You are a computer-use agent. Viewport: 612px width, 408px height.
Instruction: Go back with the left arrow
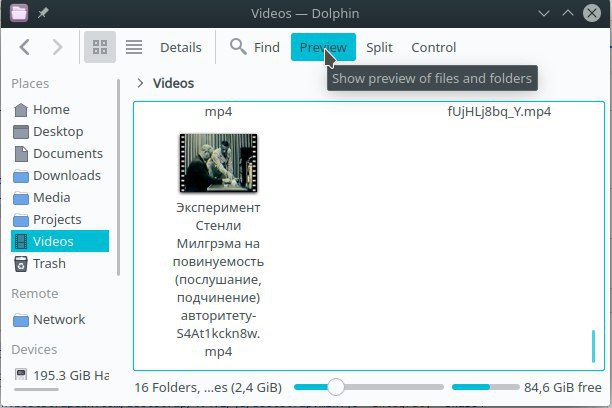coord(25,47)
